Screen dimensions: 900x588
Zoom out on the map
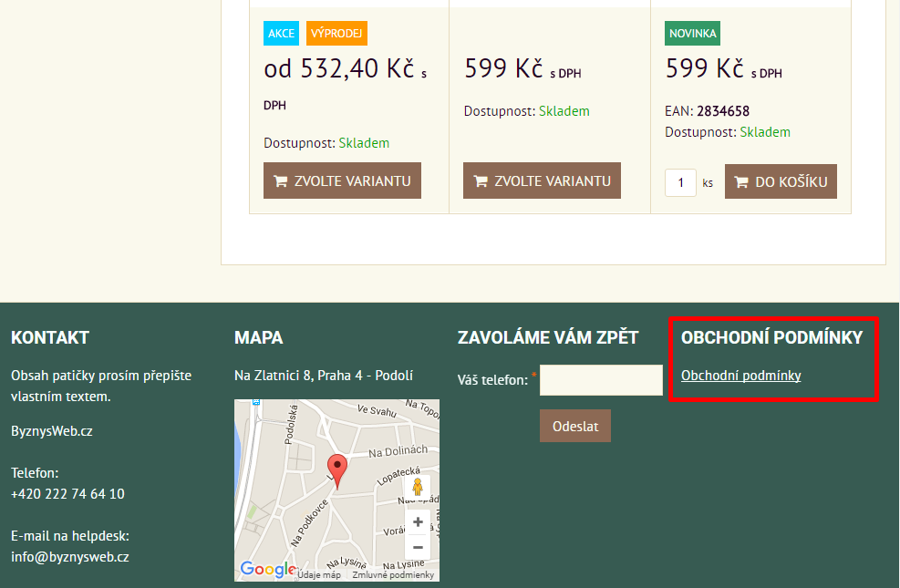tap(418, 547)
